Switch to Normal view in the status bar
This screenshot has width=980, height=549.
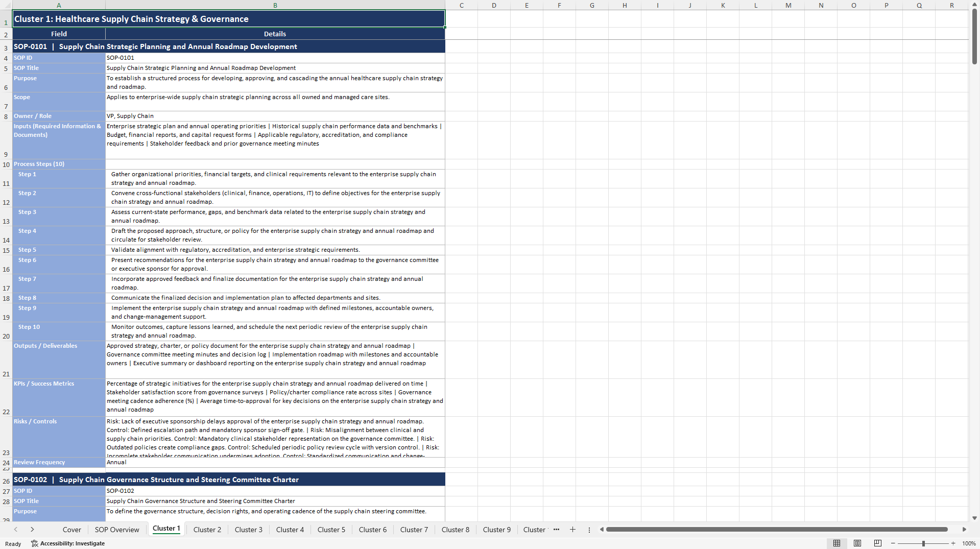[836, 543]
